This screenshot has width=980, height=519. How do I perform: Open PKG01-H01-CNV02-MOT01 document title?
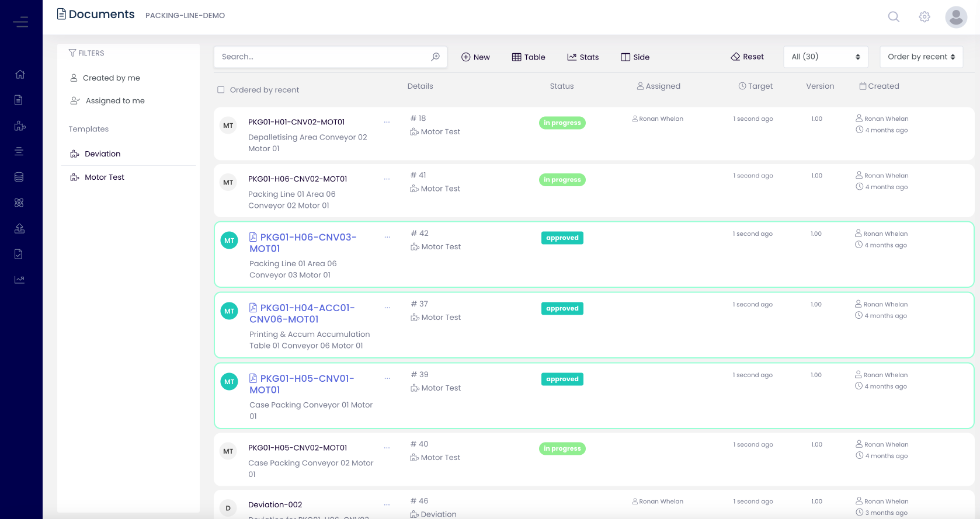tap(297, 122)
